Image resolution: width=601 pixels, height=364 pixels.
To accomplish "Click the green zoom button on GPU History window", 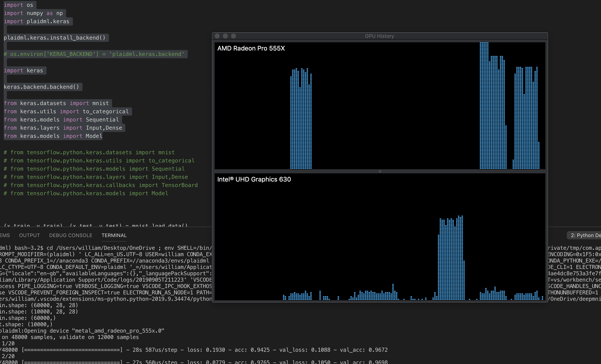I will pos(234,36).
